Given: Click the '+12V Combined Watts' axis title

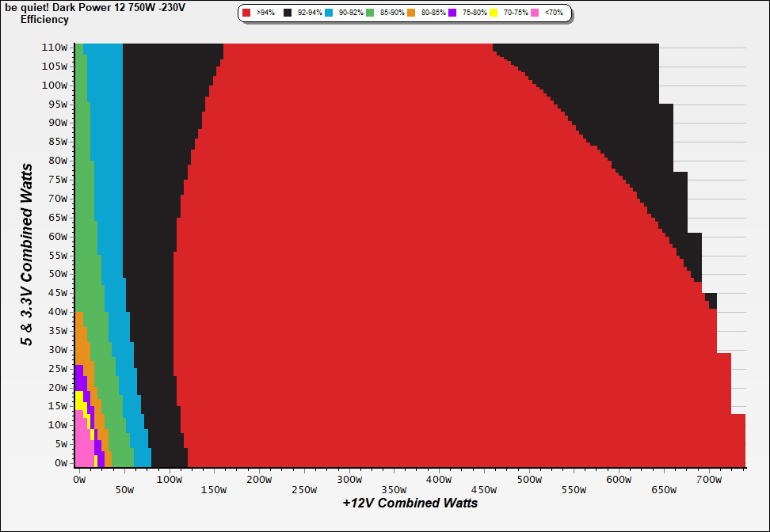Looking at the screenshot, I should [410, 503].
